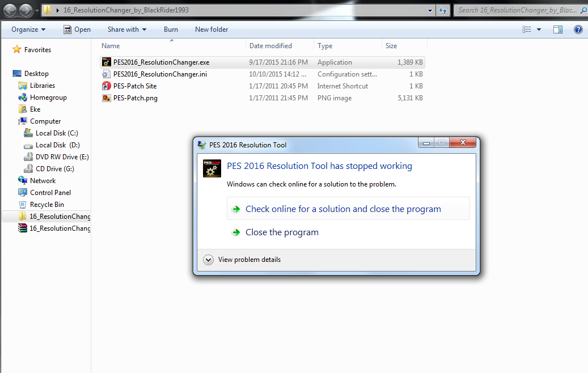The height and width of the screenshot is (373, 588).
Task: Click the Internet Shortcut type cell
Action: tap(342, 86)
